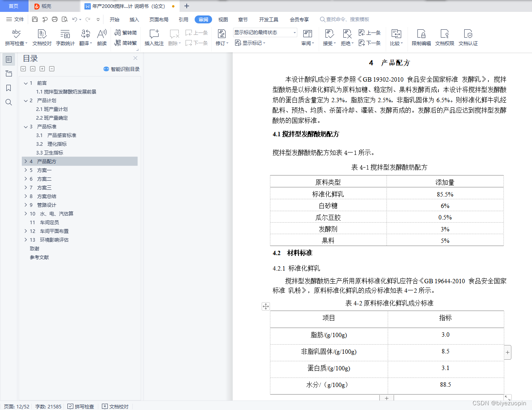
Task: Switch to the 开始 ribbon tab
Action: (114, 19)
